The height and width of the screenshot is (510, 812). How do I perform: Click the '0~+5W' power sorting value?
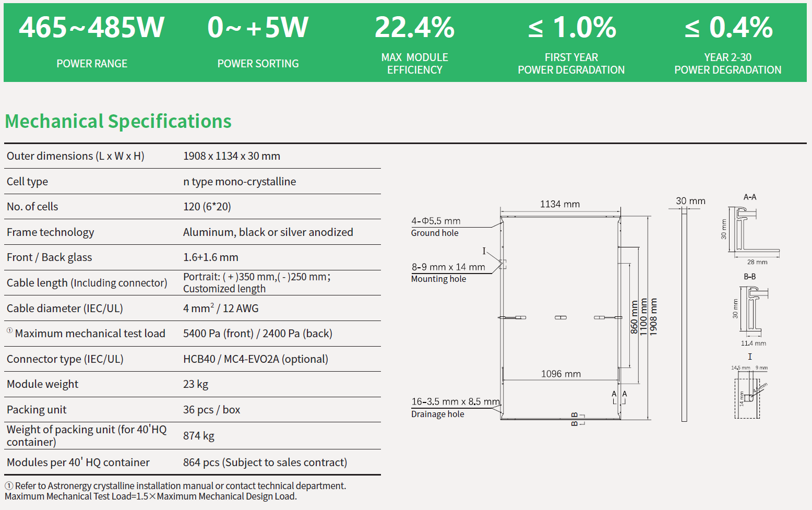[258, 27]
